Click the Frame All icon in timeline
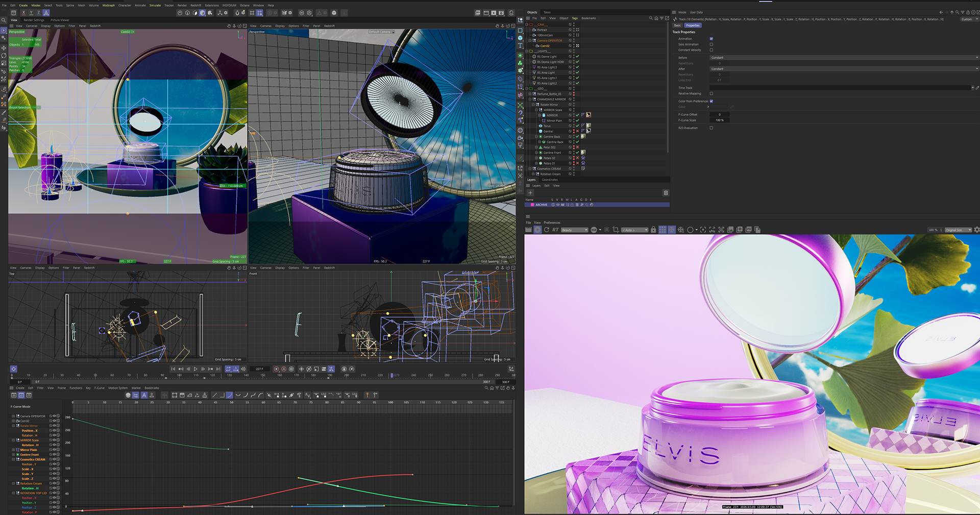980x515 pixels. 175,395
